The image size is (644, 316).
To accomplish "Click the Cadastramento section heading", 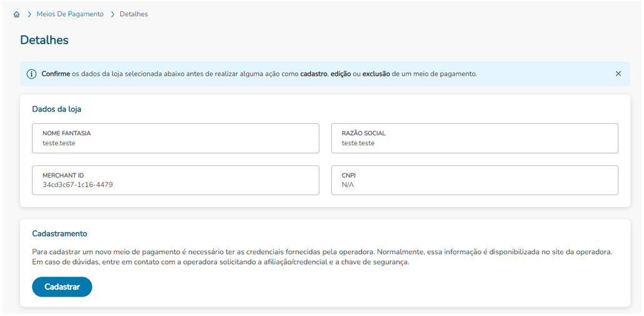I will point(59,234).
